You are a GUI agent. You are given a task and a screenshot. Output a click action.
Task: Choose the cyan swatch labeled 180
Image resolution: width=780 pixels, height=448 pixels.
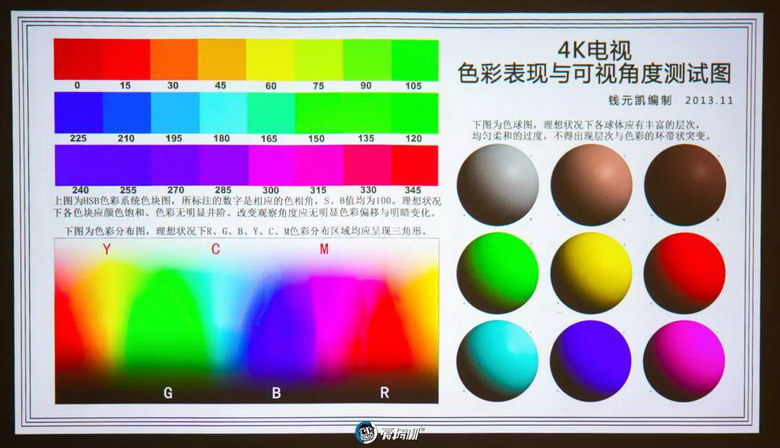pyautogui.click(x=222, y=112)
